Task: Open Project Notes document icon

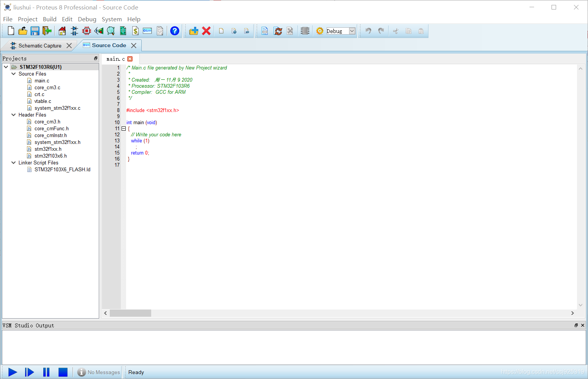Action: [x=160, y=31]
